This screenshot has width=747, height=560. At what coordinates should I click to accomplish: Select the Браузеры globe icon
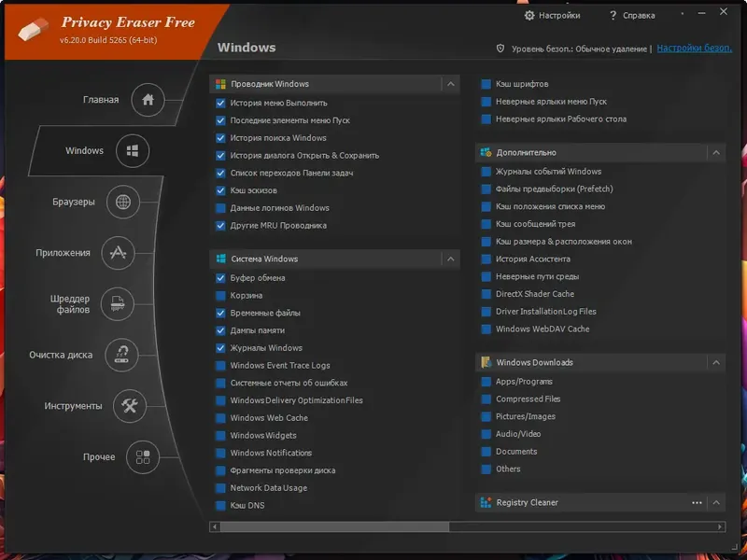(x=122, y=202)
